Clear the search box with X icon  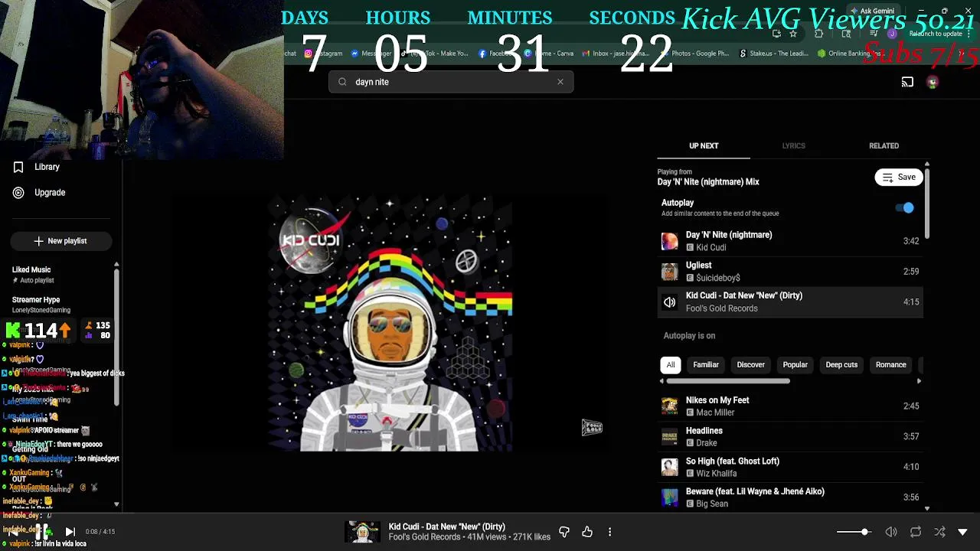pyautogui.click(x=560, y=82)
